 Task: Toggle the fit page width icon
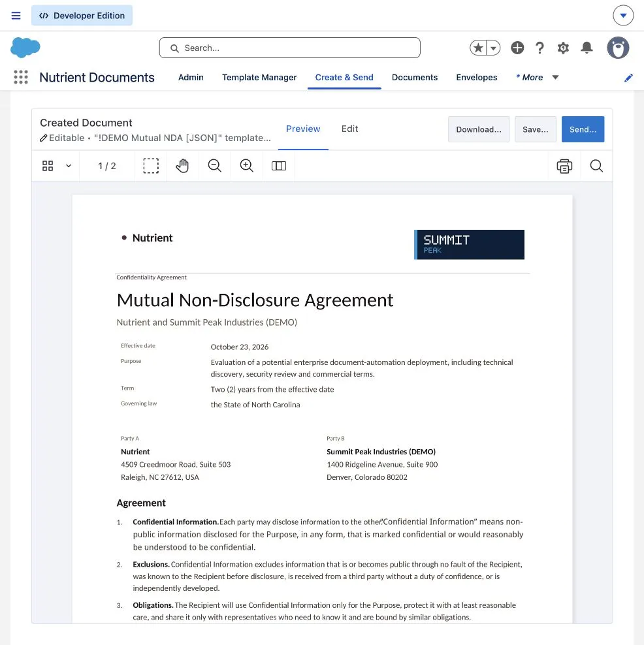pyautogui.click(x=279, y=166)
